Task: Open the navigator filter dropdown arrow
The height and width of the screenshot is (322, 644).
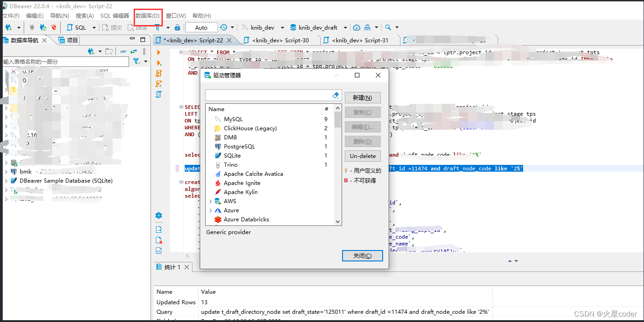Action: (145, 61)
